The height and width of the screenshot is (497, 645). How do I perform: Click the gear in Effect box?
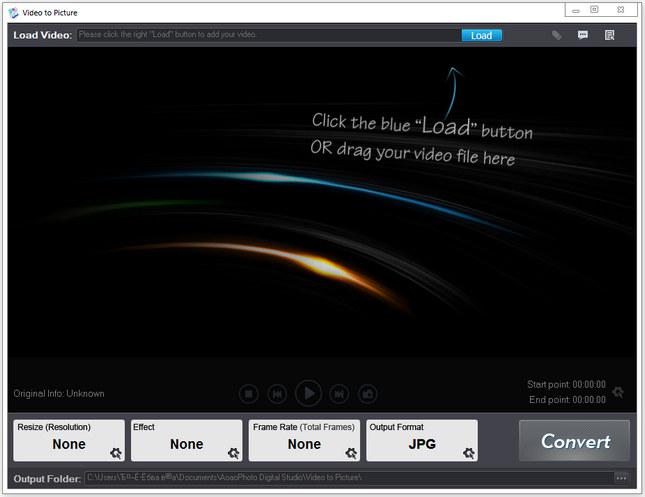pyautogui.click(x=234, y=453)
